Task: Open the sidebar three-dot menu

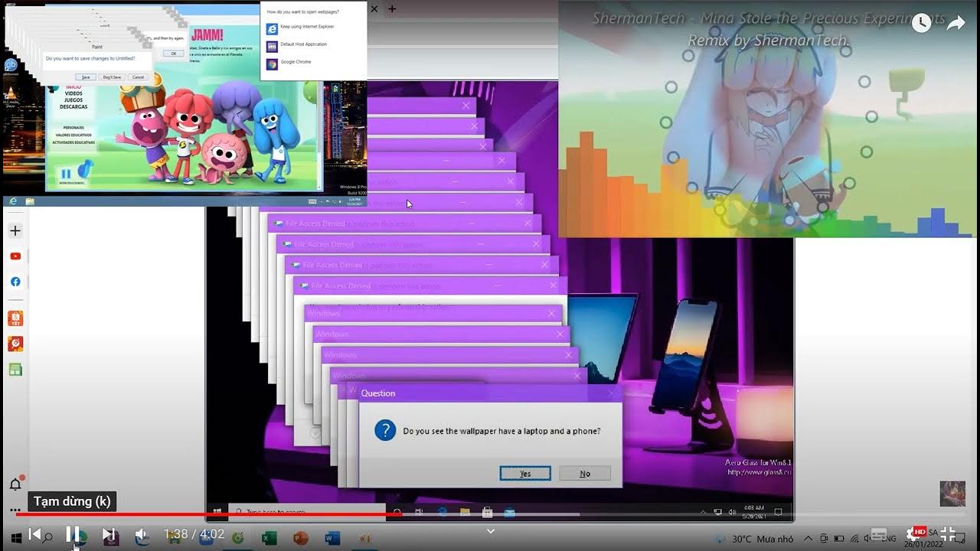Action: (15, 510)
